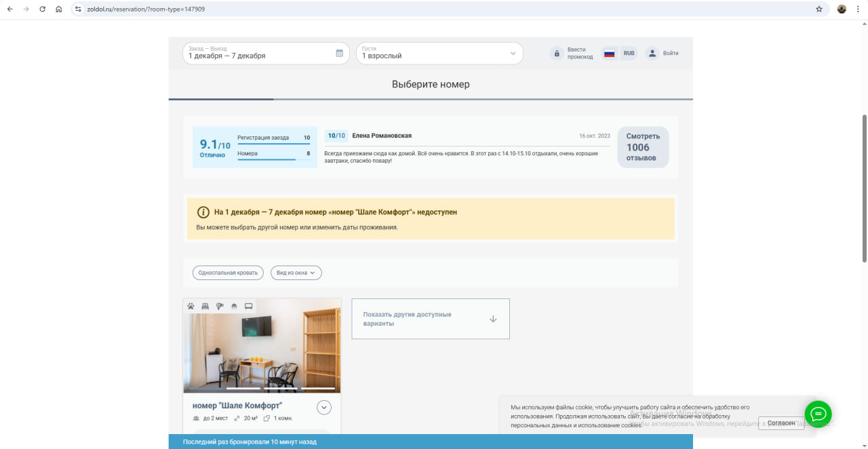This screenshot has height=449, width=868.
Task: Expand 'Шале Комфорт' room details chevron
Action: [324, 407]
